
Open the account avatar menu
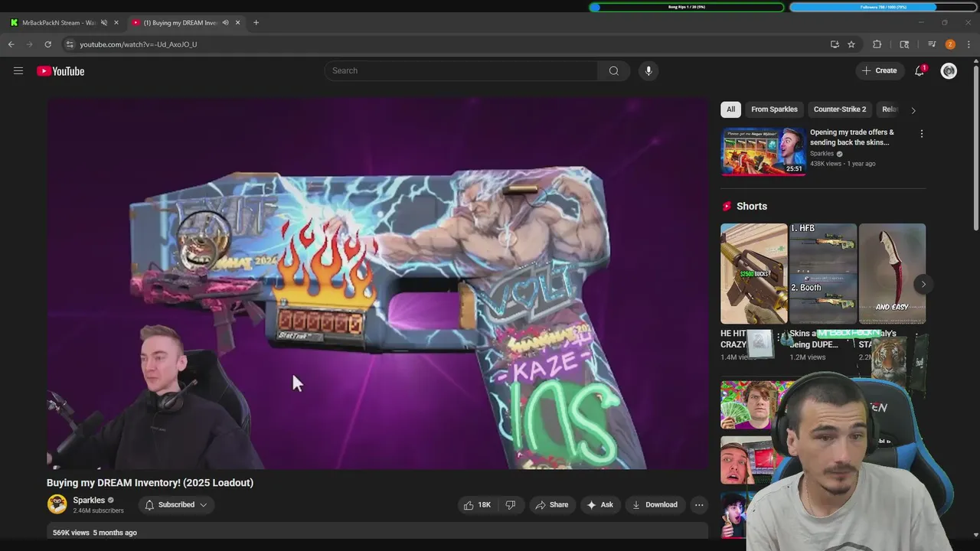coord(949,71)
